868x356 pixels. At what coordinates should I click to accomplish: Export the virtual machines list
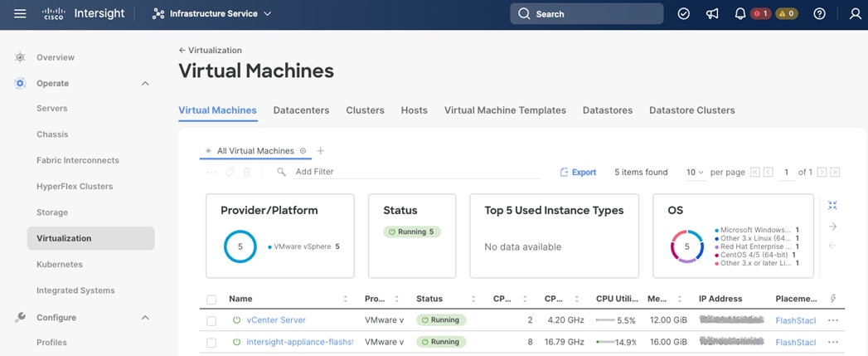pyautogui.click(x=578, y=173)
